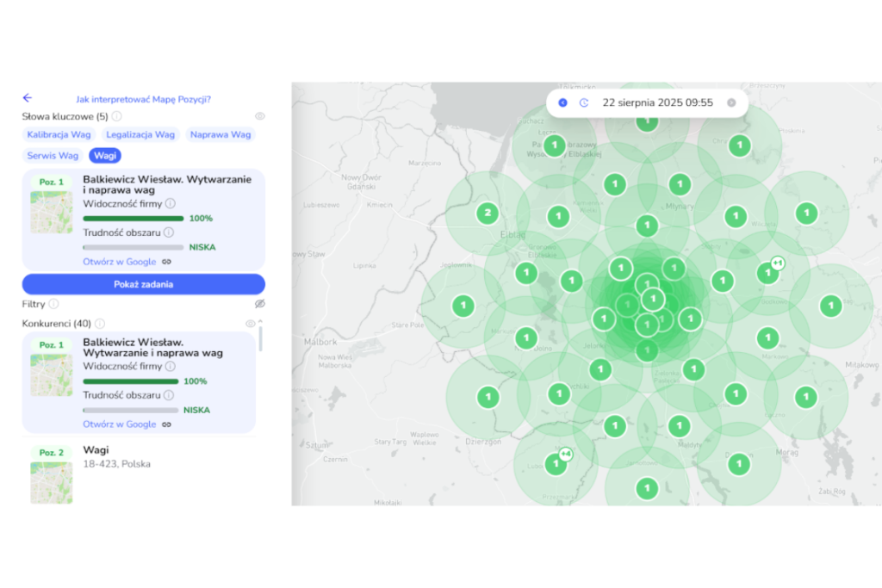Click the Widoczność firmy bar above Pokaż zadania
The height and width of the screenshot is (588, 882).
tap(134, 219)
